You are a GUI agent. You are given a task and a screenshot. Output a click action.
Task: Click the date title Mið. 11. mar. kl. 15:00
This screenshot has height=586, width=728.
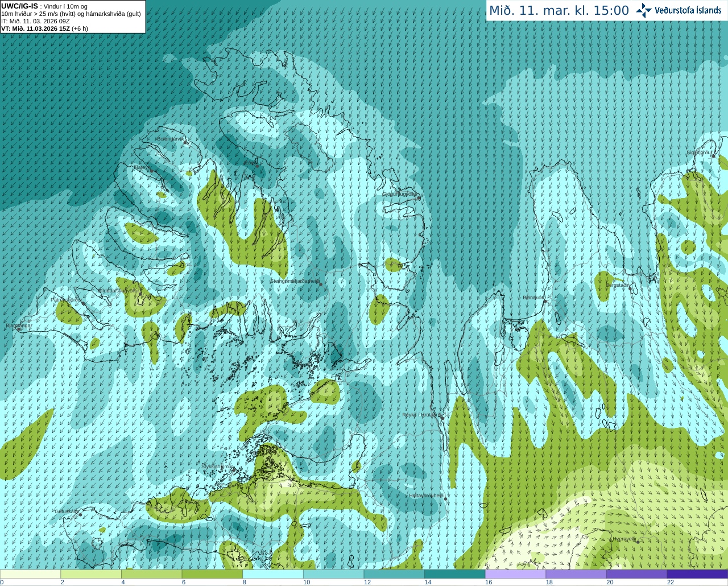pyautogui.click(x=559, y=11)
